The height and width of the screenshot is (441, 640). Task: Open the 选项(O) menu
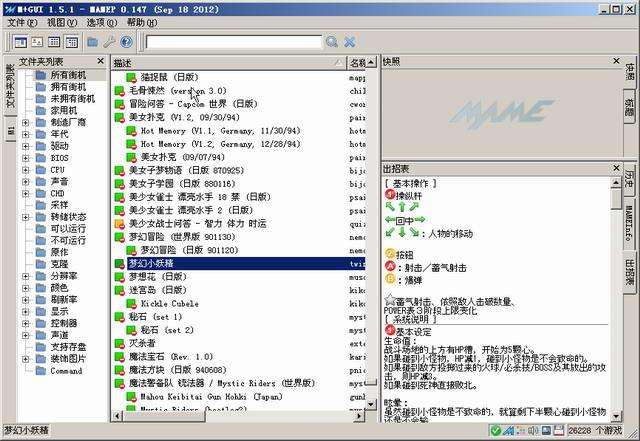point(101,22)
